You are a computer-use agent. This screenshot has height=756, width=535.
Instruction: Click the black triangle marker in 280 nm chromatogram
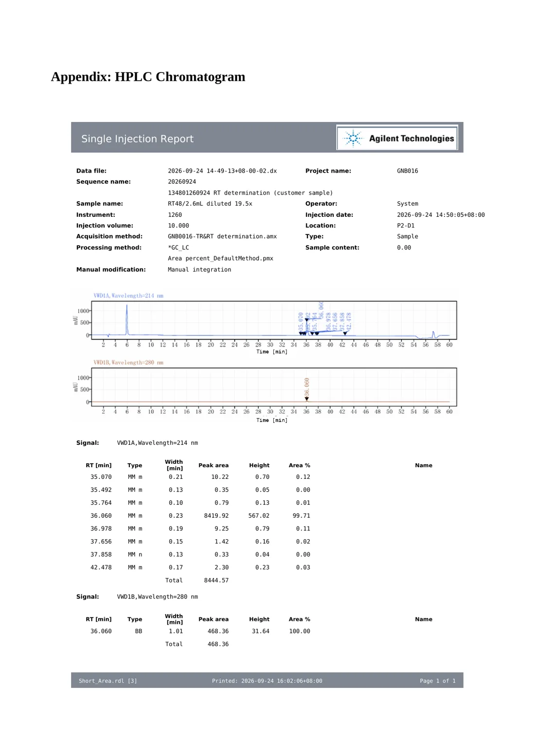click(307, 399)
